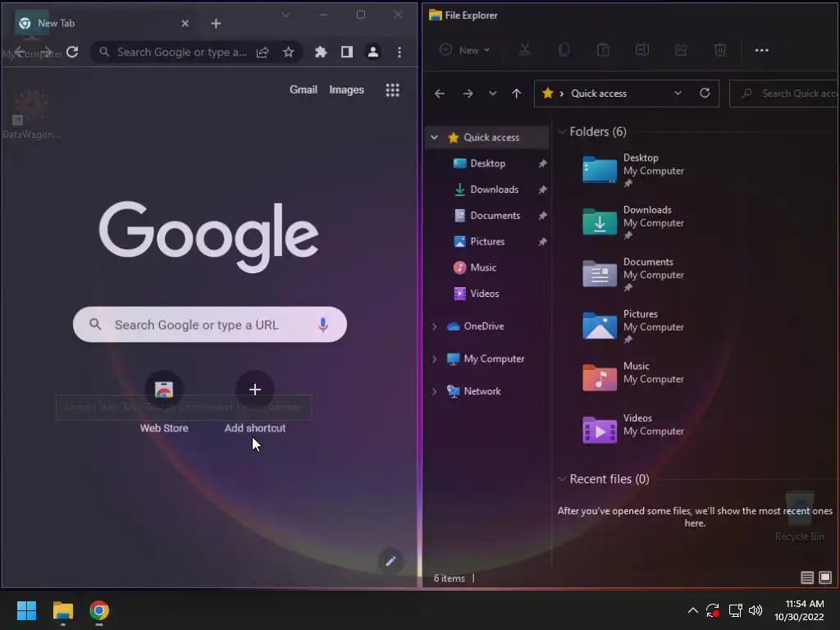Unpin Pictures using its sidebar pin icon
The height and width of the screenshot is (630, 840).
pos(542,242)
